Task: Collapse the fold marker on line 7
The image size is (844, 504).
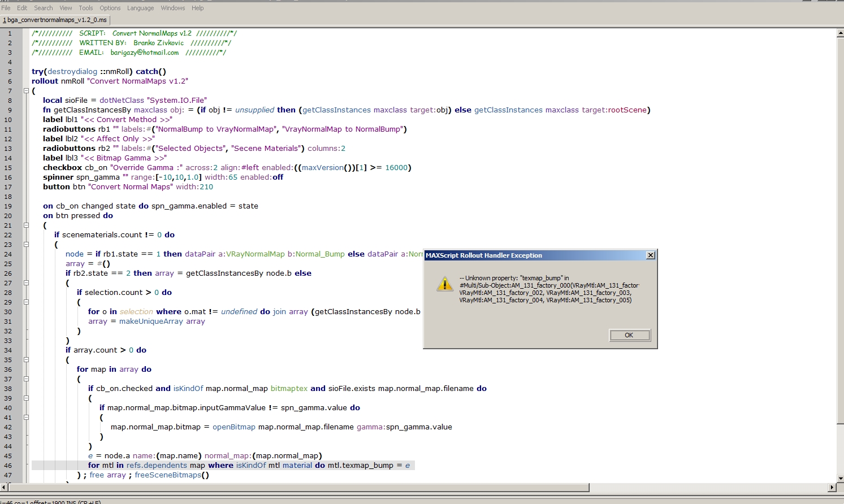Action: pos(26,91)
